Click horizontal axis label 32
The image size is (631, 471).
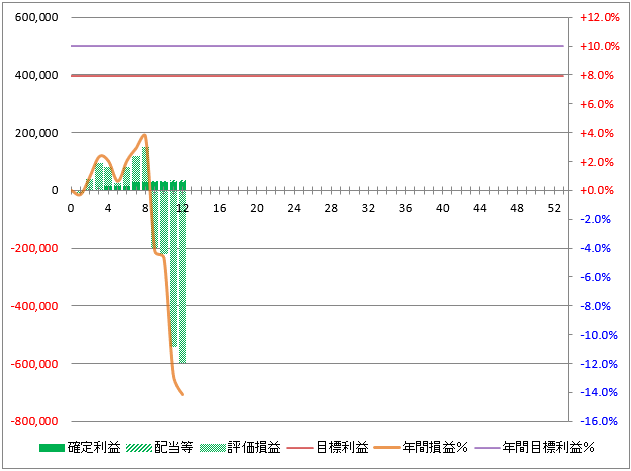click(368, 208)
